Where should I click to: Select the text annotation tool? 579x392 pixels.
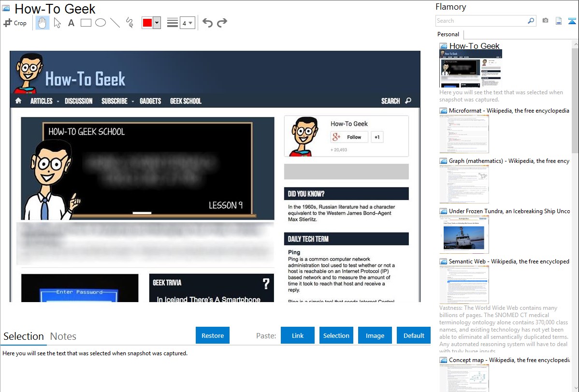coord(71,23)
